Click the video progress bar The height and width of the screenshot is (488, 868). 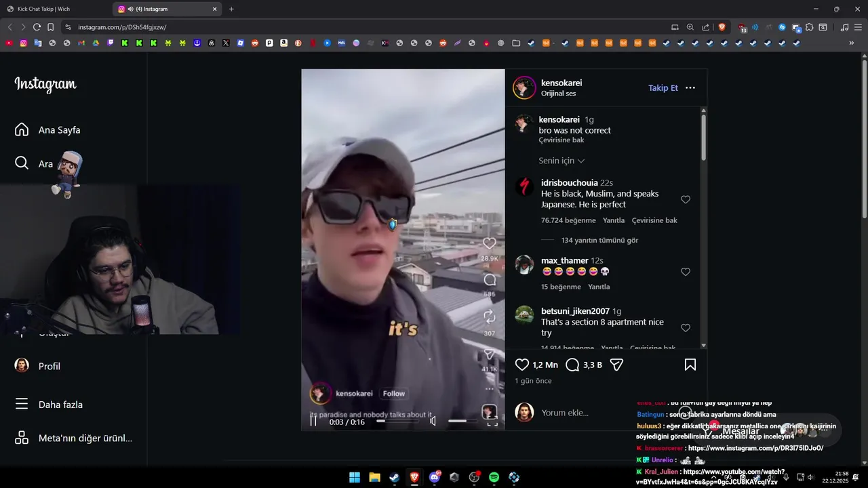[x=397, y=421]
